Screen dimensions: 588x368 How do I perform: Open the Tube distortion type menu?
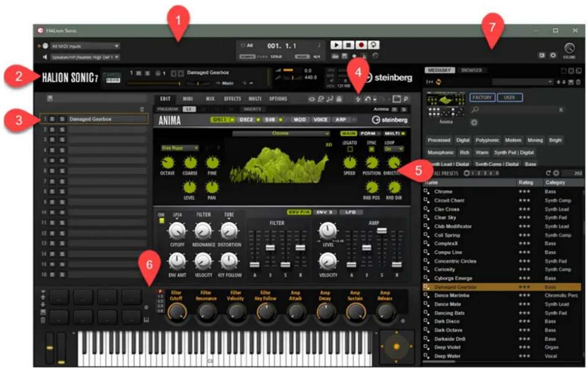(228, 215)
